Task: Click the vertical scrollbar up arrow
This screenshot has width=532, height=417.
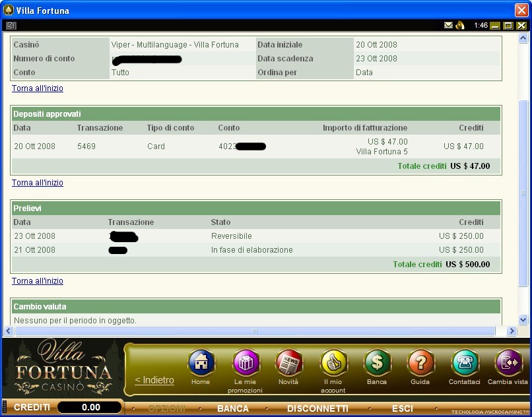Action: click(x=523, y=38)
